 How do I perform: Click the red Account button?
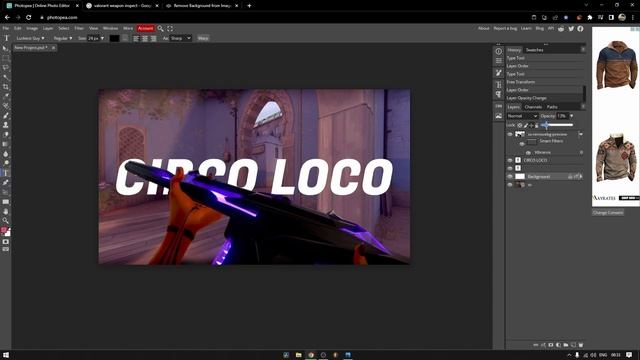(x=145, y=28)
